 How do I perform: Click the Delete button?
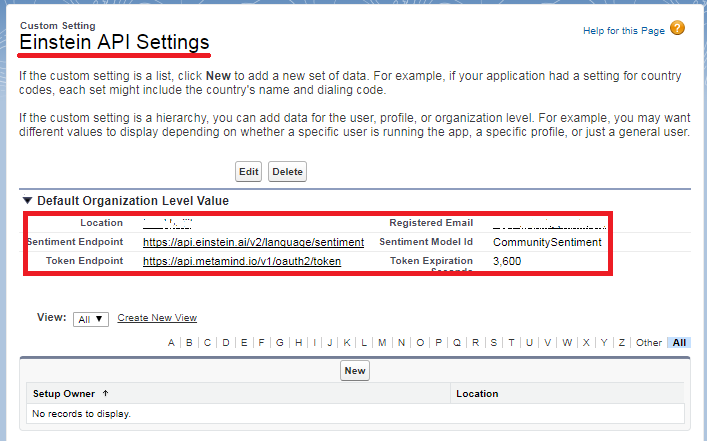coord(287,172)
